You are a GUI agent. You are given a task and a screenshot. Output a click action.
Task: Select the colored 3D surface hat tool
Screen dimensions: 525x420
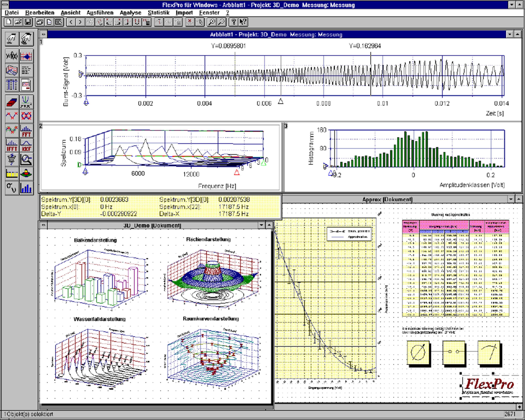tap(26, 174)
